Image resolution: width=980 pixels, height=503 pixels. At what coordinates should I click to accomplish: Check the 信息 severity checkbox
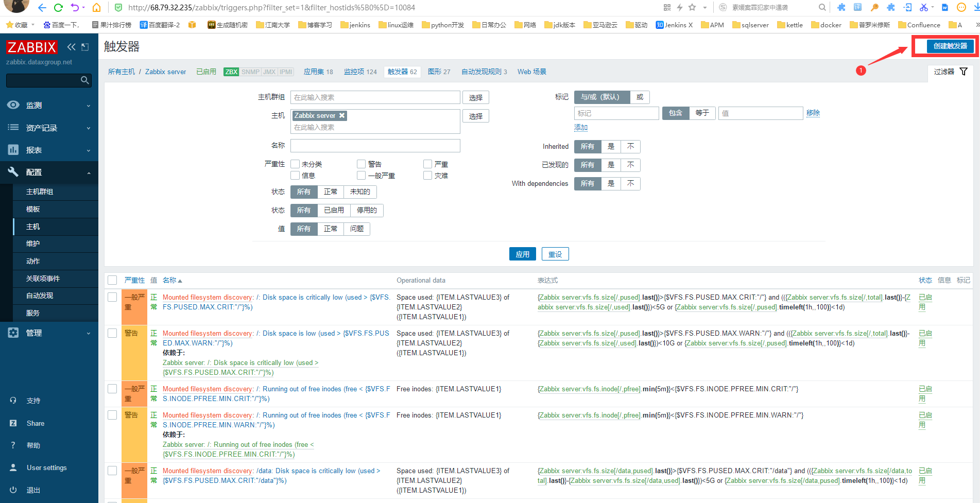295,176
